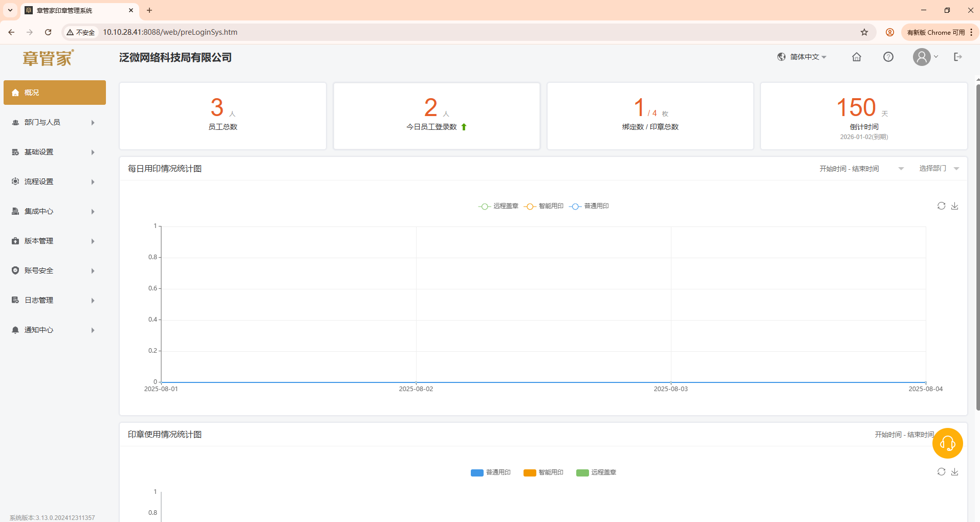Click the 流程设置 gear icon
The width and height of the screenshot is (980, 522).
point(15,181)
